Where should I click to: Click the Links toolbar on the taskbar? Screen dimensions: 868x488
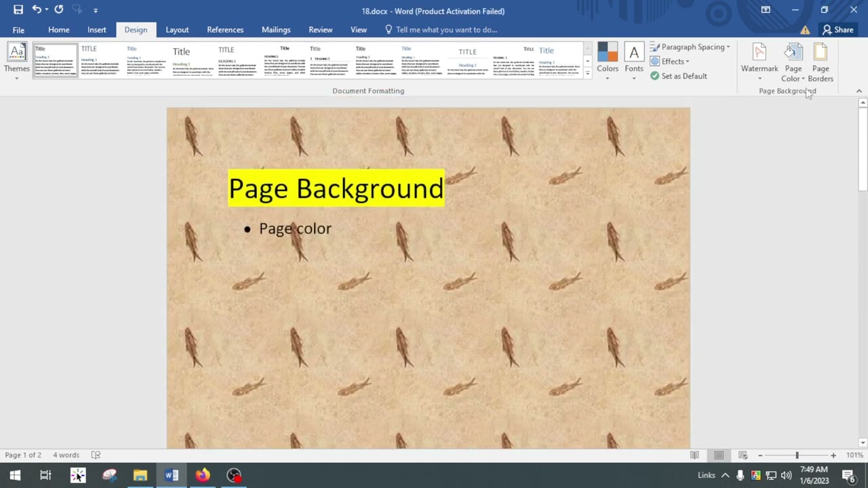click(x=706, y=475)
